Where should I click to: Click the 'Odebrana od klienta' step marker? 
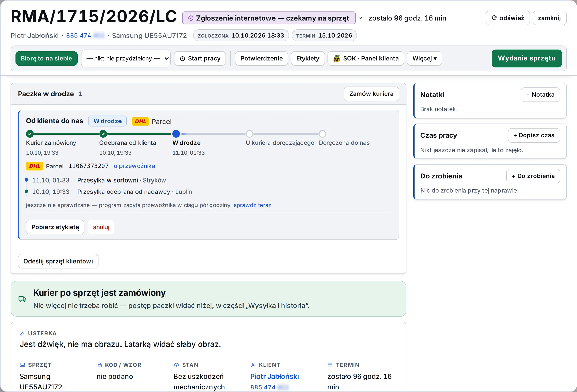click(103, 134)
